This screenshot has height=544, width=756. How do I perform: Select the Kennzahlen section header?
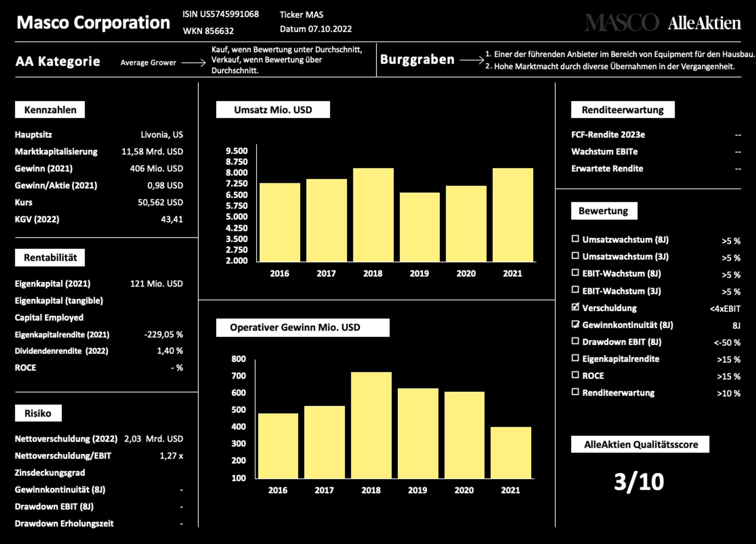pyautogui.click(x=50, y=110)
